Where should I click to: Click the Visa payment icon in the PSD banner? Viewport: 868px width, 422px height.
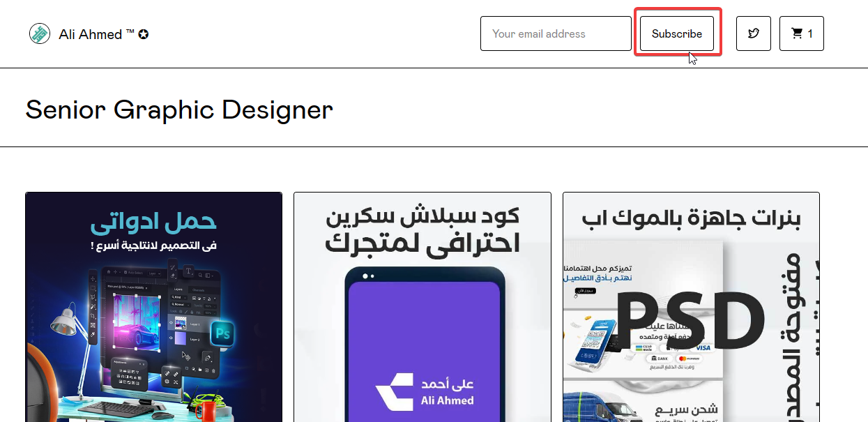point(702,348)
